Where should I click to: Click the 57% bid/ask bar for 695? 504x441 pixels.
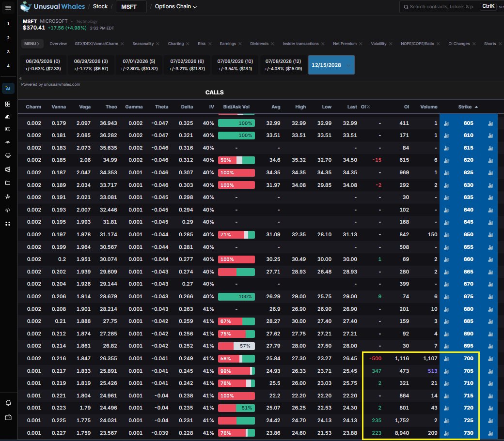click(x=236, y=346)
